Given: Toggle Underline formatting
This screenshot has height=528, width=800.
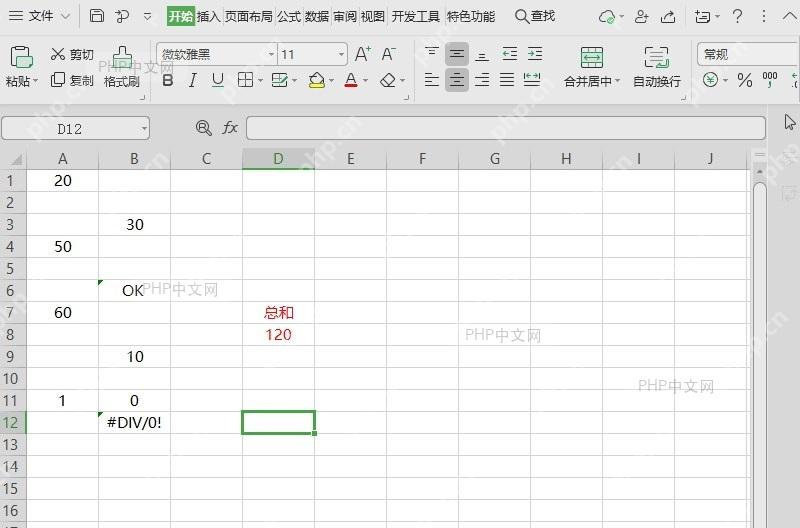Looking at the screenshot, I should [218, 80].
